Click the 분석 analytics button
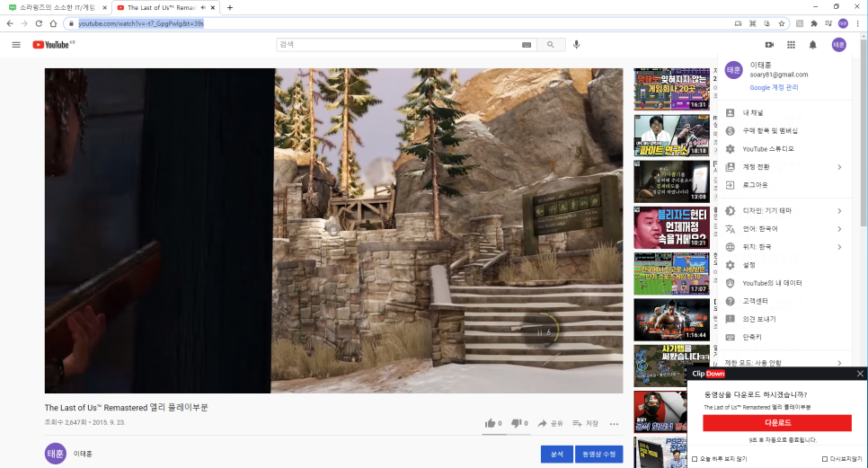 pos(556,455)
